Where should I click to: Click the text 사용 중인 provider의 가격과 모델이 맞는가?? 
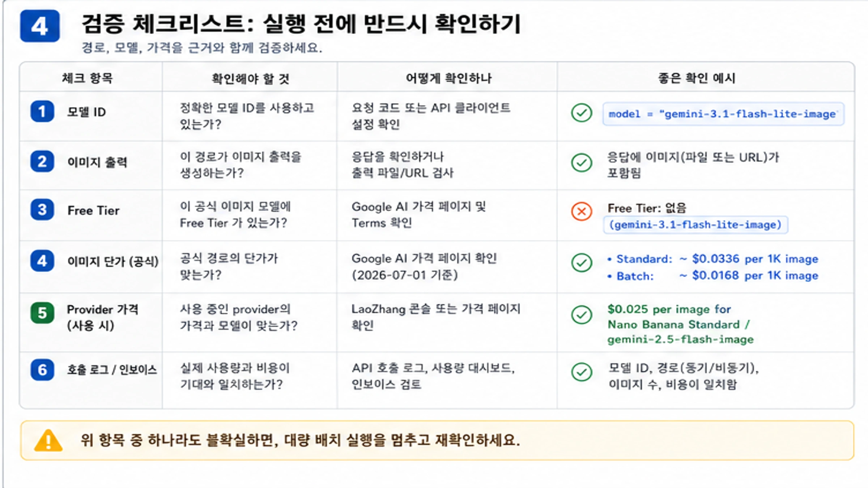point(239,317)
